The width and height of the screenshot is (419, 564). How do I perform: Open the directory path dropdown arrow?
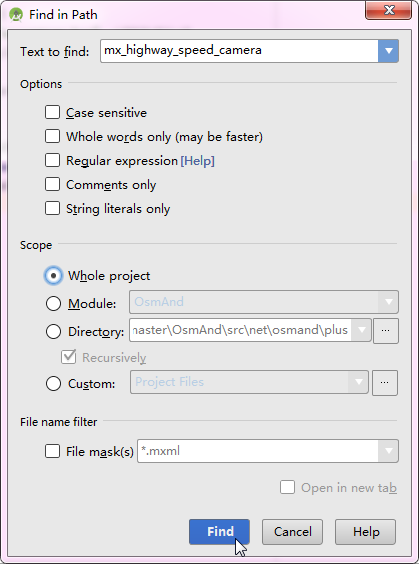tap(361, 330)
